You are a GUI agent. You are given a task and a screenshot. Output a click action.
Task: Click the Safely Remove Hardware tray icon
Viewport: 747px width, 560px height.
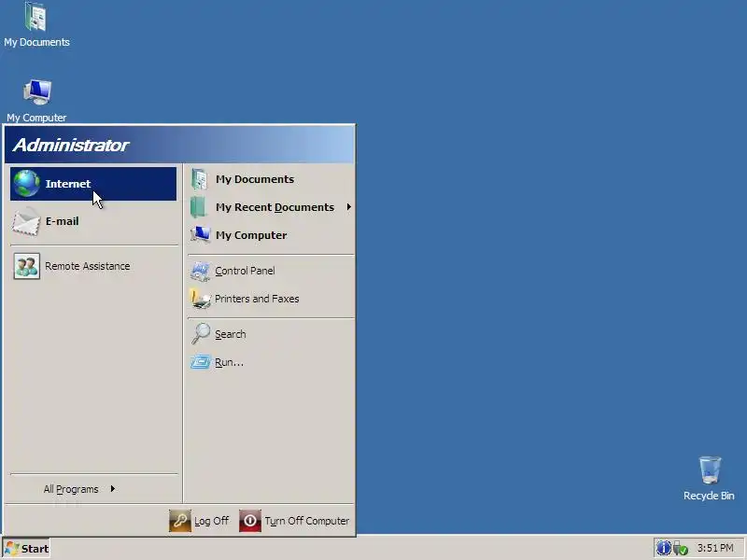pos(681,549)
